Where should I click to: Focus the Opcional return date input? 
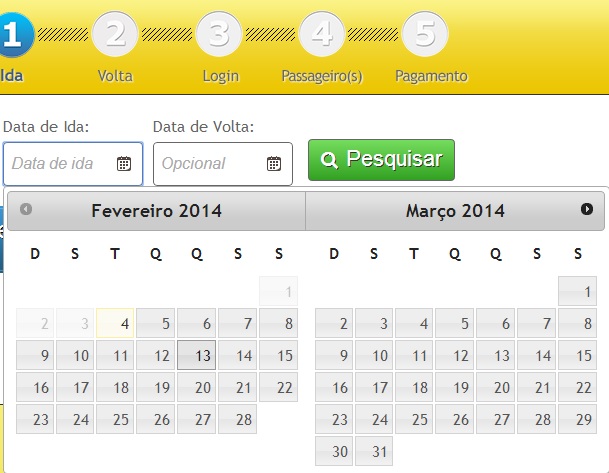[210, 163]
